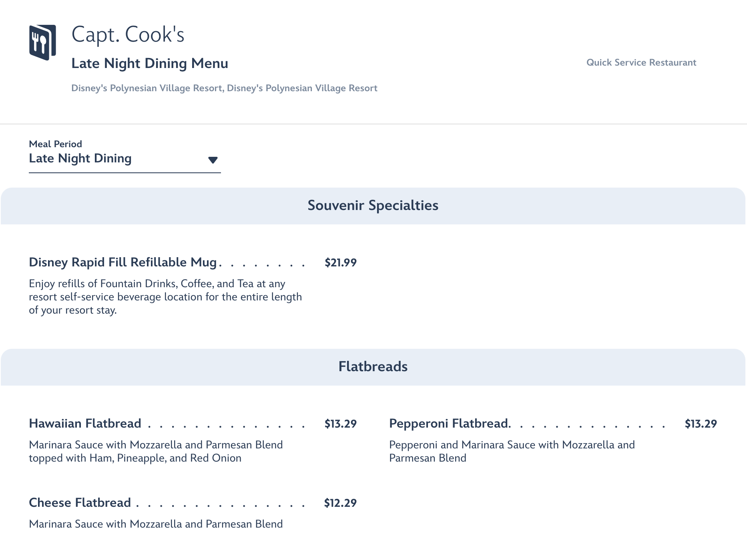Open the Late Night Dining selector
This screenshot has width=747, height=560.
tap(124, 159)
